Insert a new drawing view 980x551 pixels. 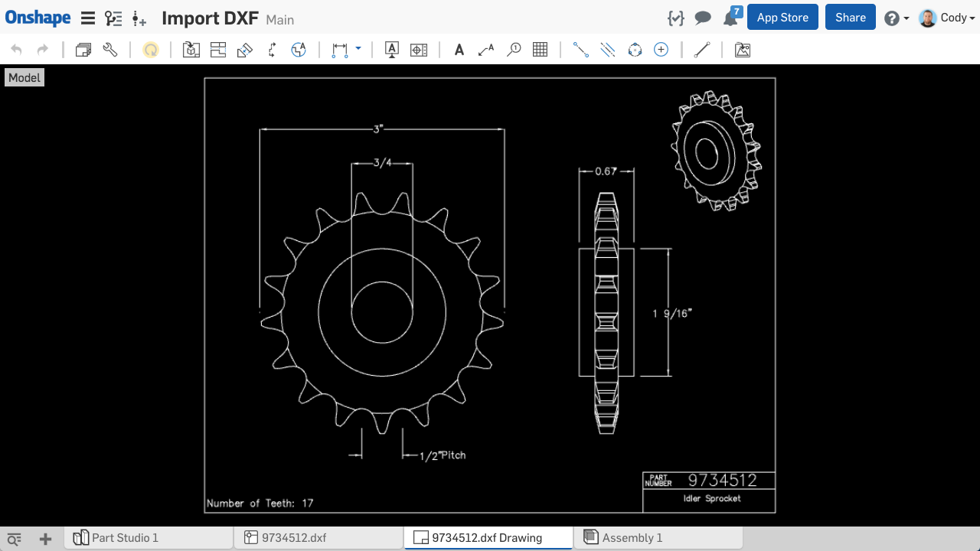(x=191, y=49)
